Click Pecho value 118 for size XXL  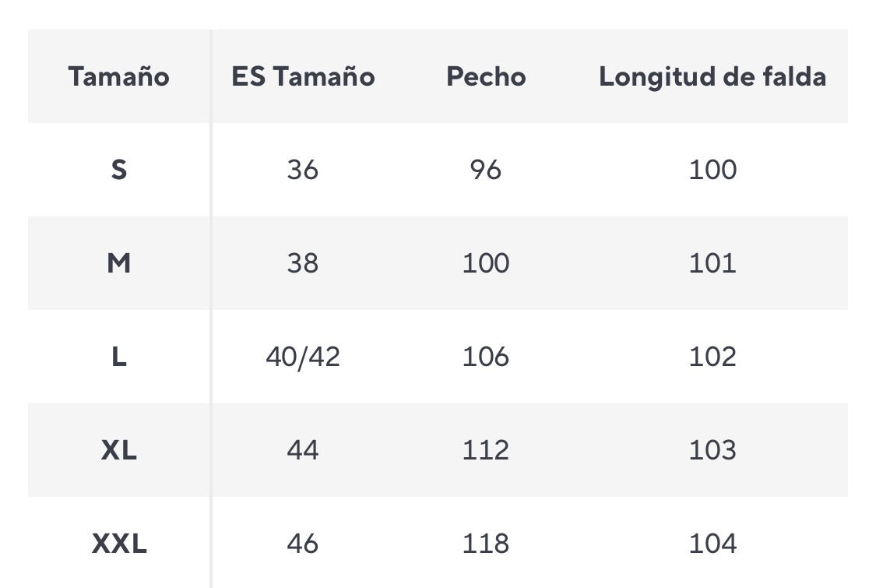pyautogui.click(x=486, y=543)
